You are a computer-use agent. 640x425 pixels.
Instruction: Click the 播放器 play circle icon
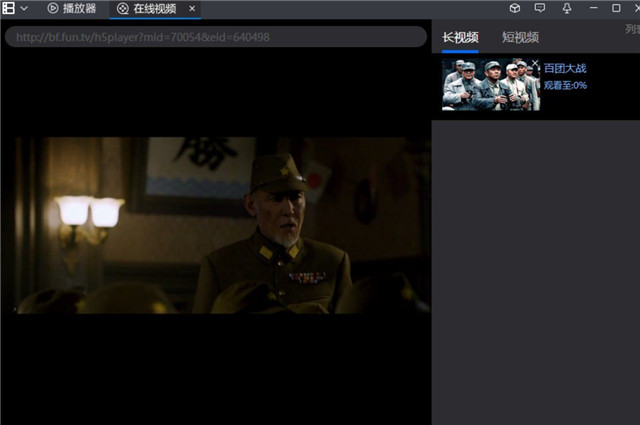point(53,8)
